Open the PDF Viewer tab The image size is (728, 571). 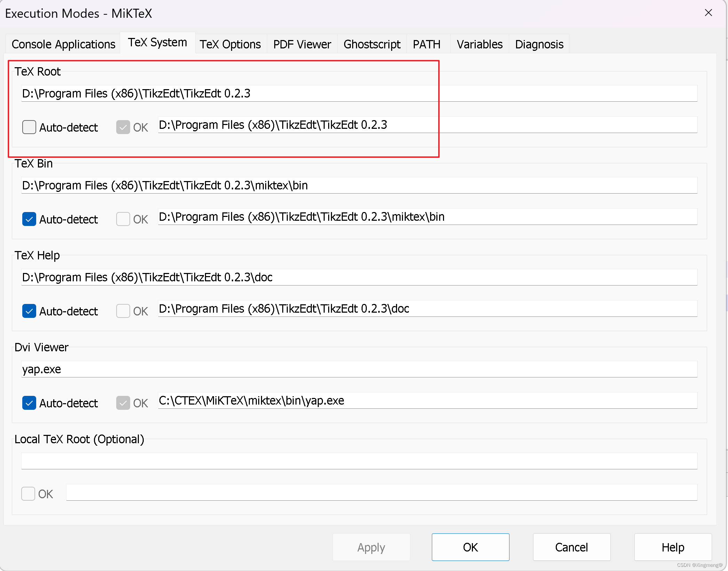click(302, 44)
